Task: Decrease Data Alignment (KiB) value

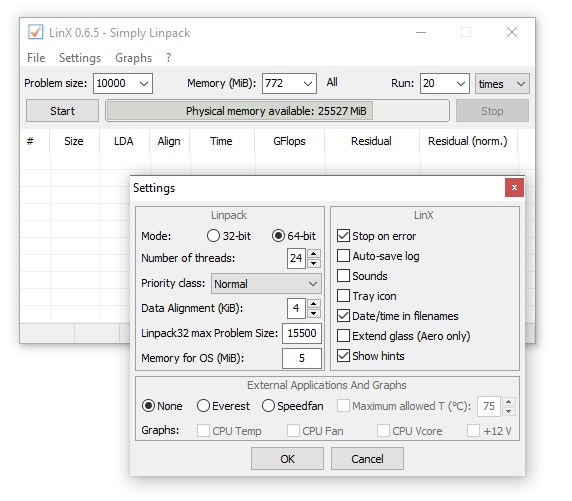Action: (x=314, y=313)
